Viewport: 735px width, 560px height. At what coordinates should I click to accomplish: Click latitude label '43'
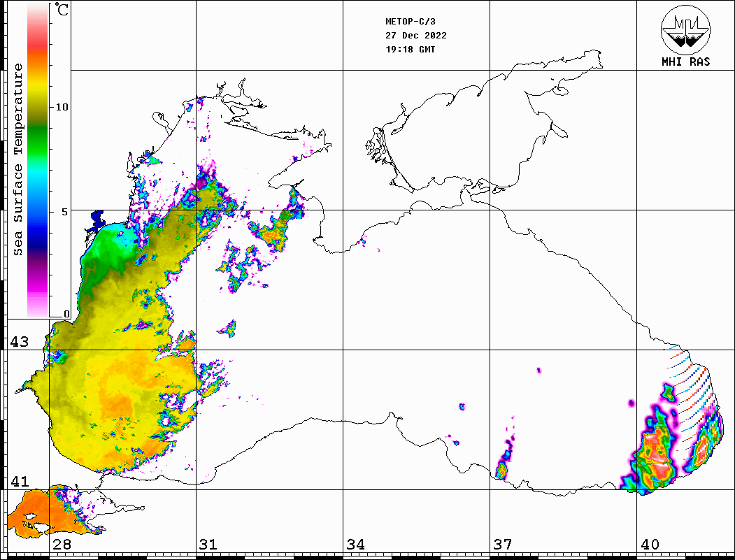click(x=20, y=342)
